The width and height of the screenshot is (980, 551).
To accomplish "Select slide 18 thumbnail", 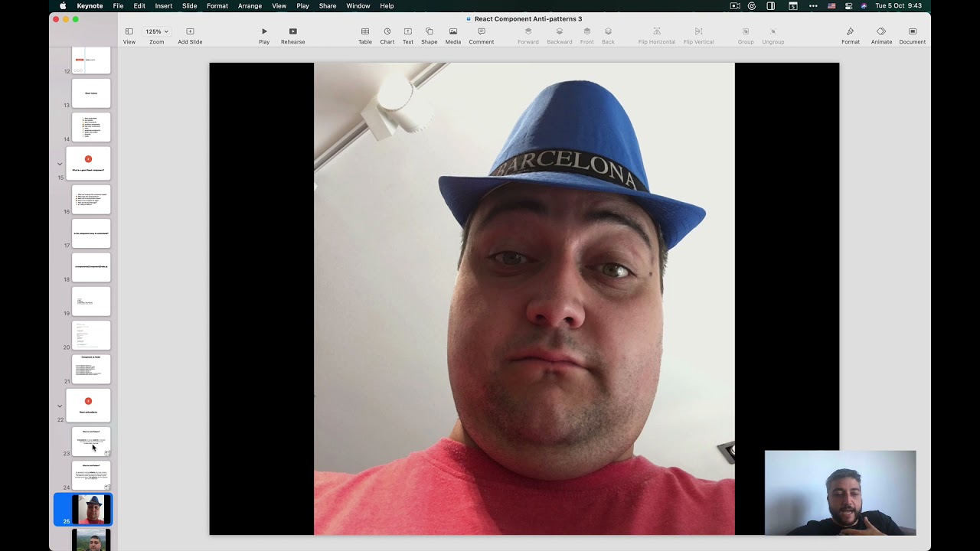I will pyautogui.click(x=91, y=267).
